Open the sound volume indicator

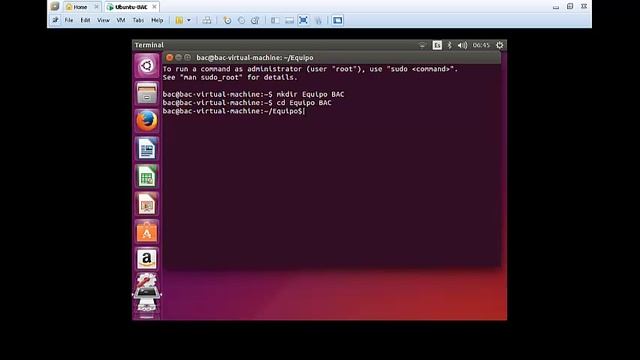[462, 45]
